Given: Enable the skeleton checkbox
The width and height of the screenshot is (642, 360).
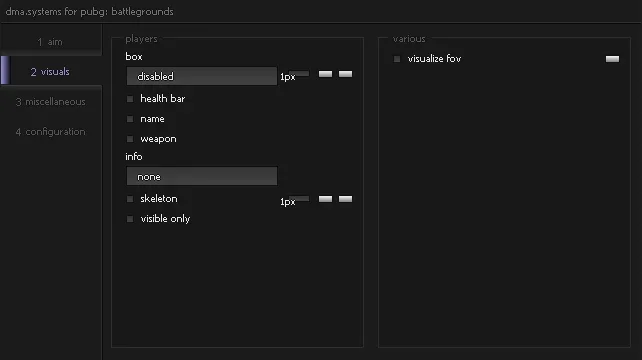Looking at the screenshot, I should point(130,199).
